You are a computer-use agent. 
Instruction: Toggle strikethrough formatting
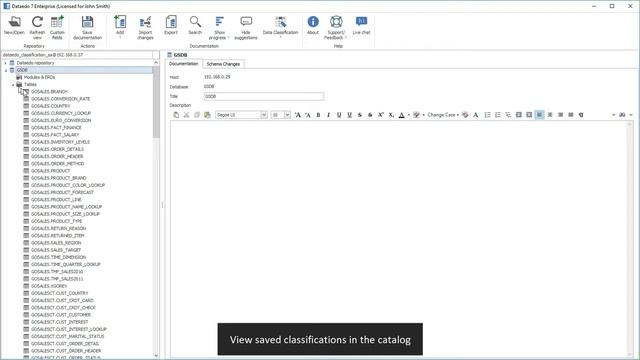[360, 115]
